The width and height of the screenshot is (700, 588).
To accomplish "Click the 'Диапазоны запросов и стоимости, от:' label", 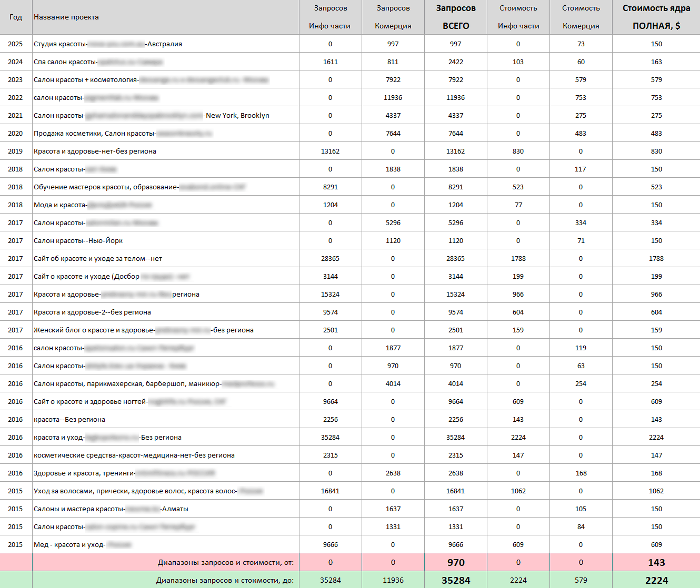I will click(225, 563).
